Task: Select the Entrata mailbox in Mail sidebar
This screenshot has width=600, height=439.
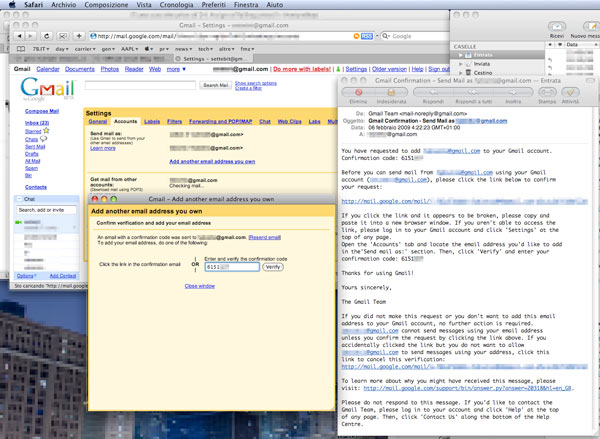Action: tap(497, 55)
